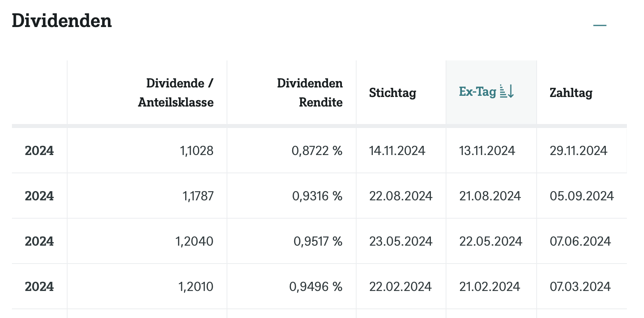Viewport: 644px width, 318px height.
Task: Collapse the Dividenden section with minus icon
Action: (x=599, y=25)
